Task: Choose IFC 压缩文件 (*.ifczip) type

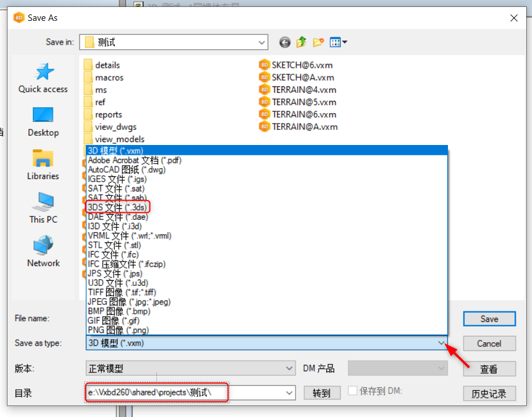Action: pyautogui.click(x=267, y=264)
